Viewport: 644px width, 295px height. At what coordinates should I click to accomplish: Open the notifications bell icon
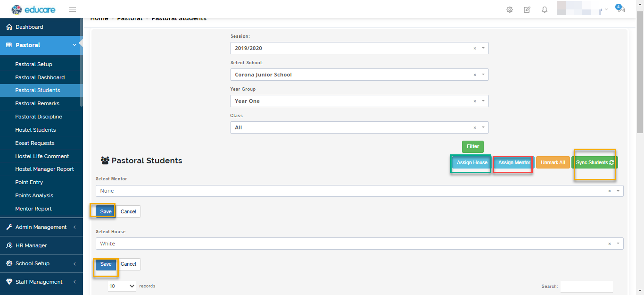[x=545, y=9]
